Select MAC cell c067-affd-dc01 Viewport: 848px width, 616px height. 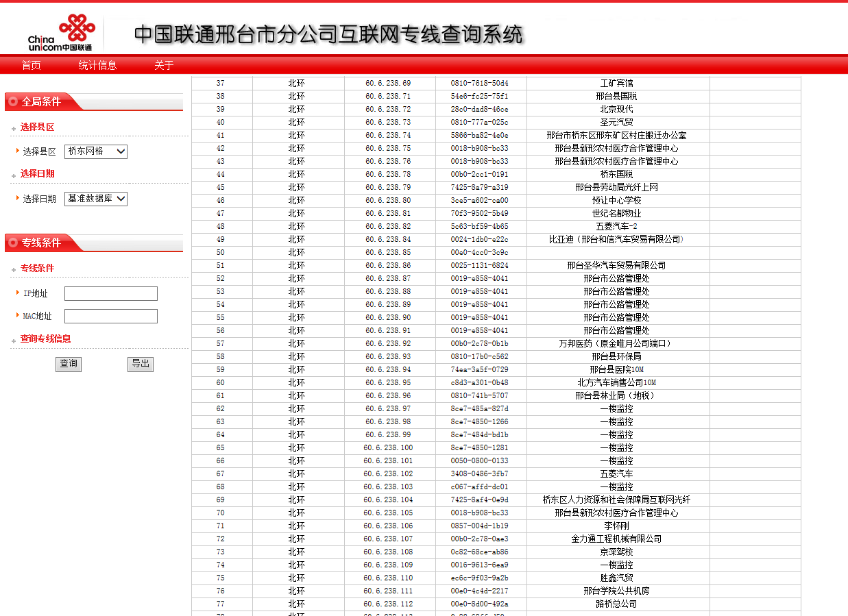481,486
